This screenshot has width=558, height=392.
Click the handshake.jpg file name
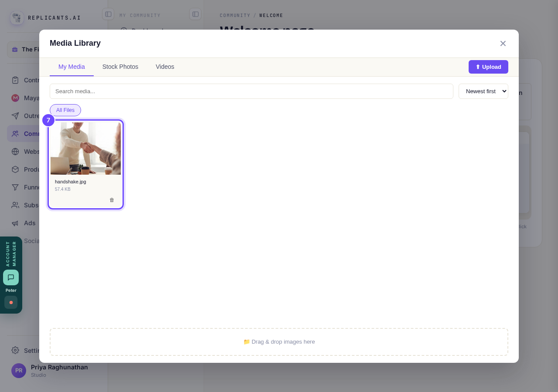coord(71,182)
